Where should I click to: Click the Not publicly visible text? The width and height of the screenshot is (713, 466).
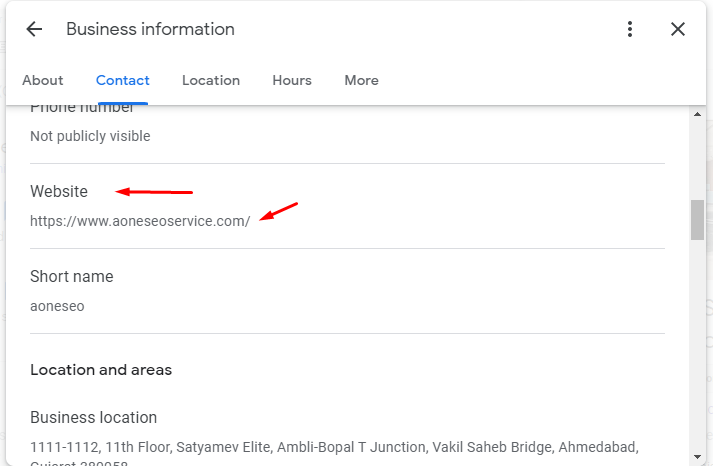pyautogui.click(x=90, y=136)
